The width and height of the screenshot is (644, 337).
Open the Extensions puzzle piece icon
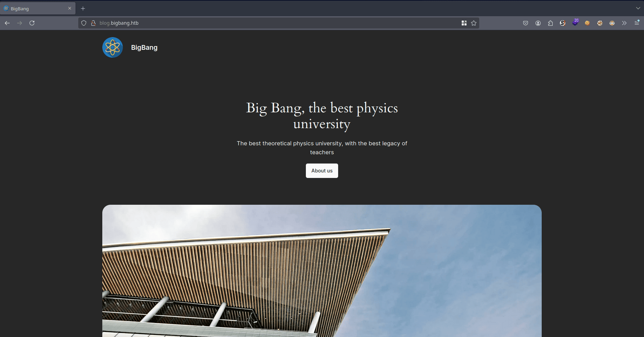(x=550, y=23)
